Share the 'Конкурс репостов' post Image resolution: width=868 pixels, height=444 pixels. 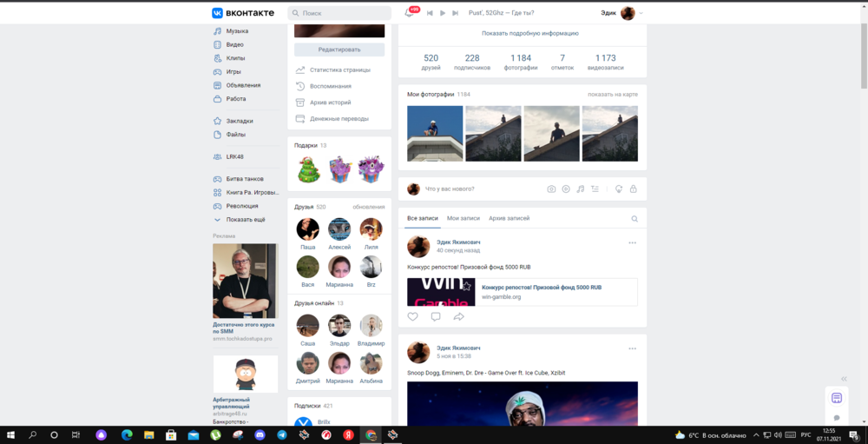pyautogui.click(x=459, y=317)
